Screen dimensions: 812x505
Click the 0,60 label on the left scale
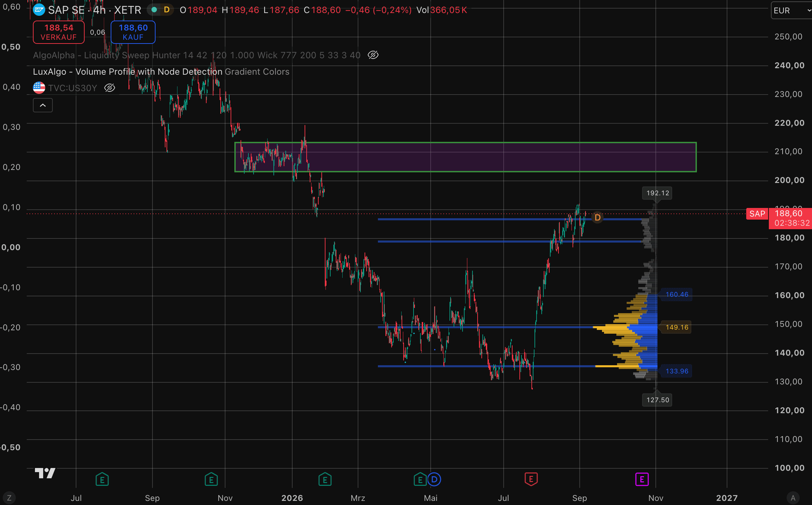pos(12,7)
